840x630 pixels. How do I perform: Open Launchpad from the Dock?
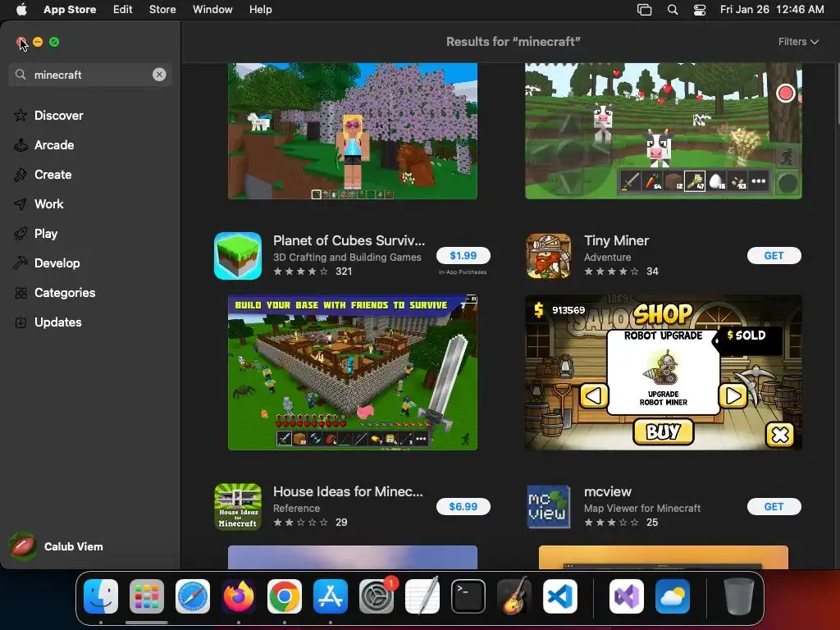147,596
